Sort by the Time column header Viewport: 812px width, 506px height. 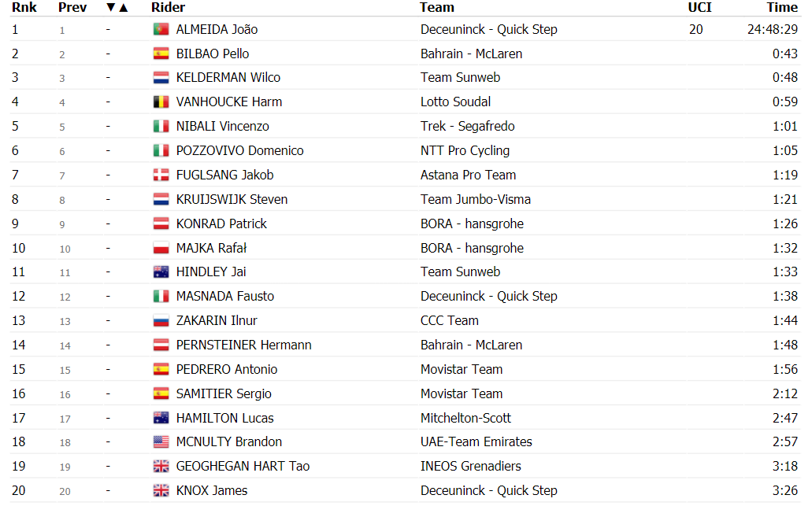click(x=782, y=7)
